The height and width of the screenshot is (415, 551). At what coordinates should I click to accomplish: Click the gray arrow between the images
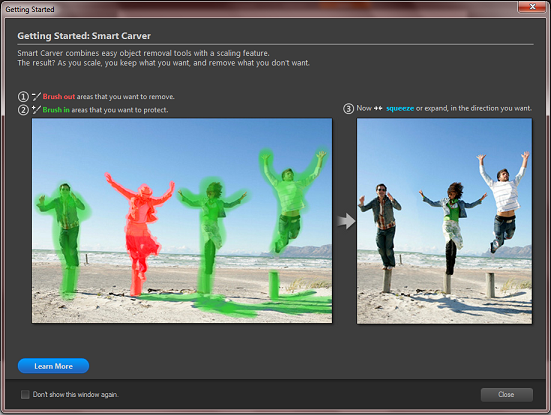coord(346,221)
